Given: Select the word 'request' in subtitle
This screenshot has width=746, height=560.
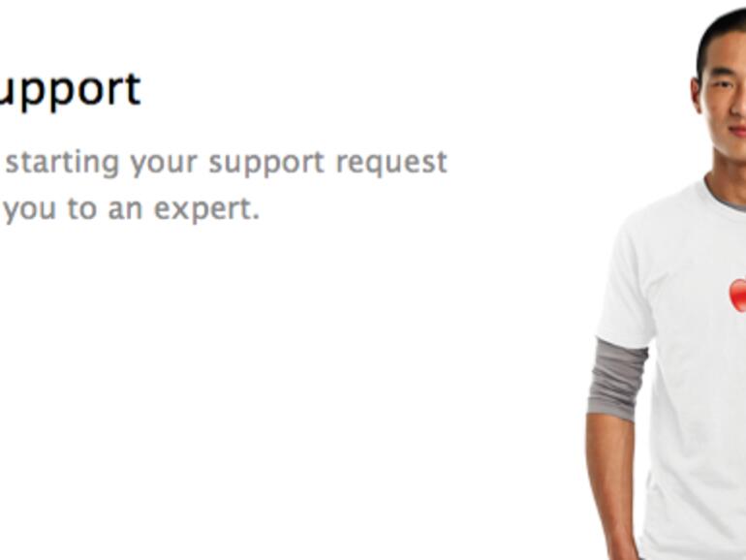Looking at the screenshot, I should pyautogui.click(x=391, y=163).
